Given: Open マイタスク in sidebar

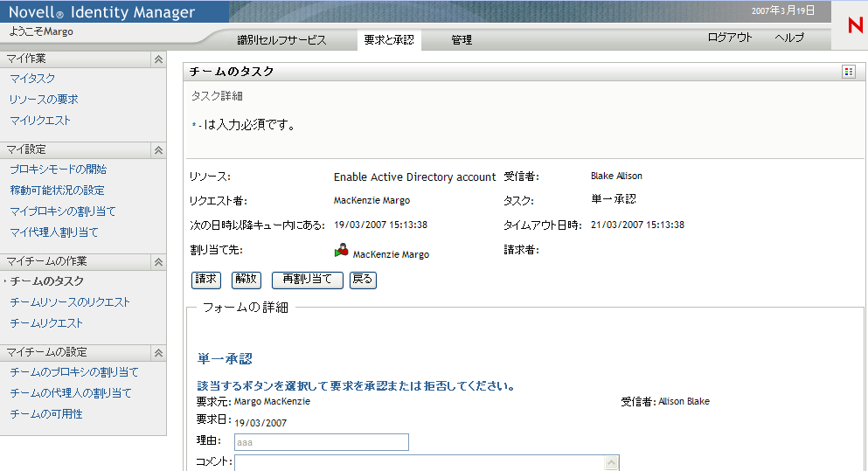Looking at the screenshot, I should coord(32,79).
